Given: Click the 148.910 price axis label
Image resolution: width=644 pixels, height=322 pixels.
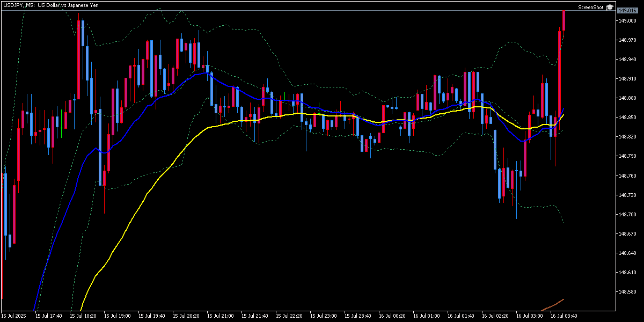Looking at the screenshot, I should (x=627, y=79).
